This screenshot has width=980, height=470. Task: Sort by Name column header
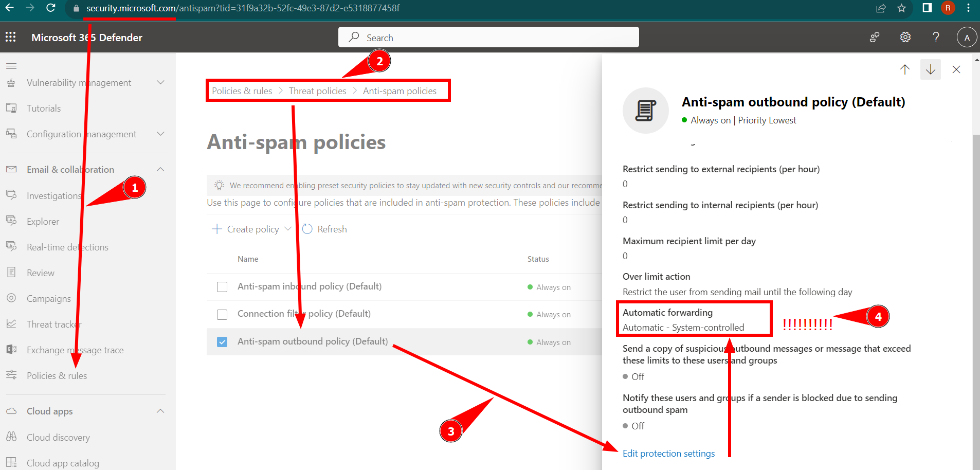pyautogui.click(x=248, y=259)
